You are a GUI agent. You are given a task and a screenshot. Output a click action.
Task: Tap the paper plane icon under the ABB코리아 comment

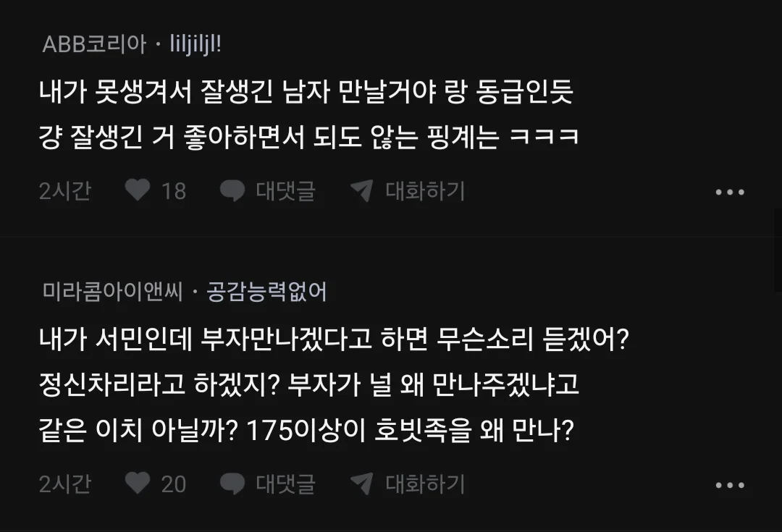361,190
